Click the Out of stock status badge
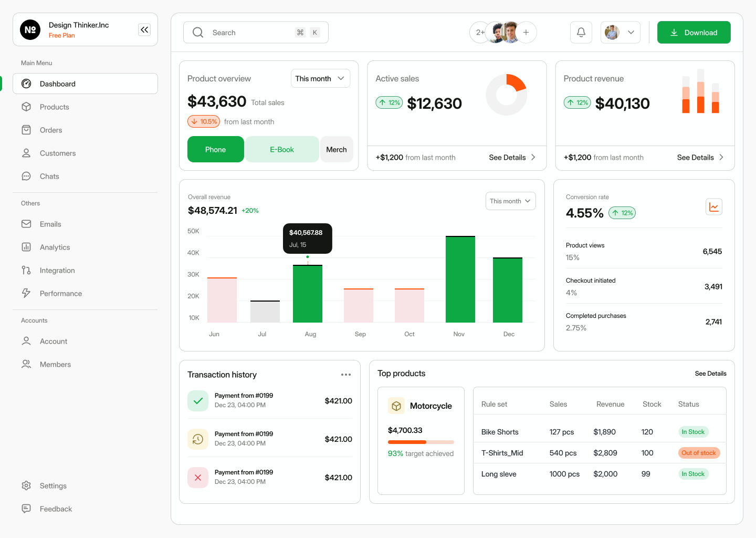756x538 pixels. 699,453
